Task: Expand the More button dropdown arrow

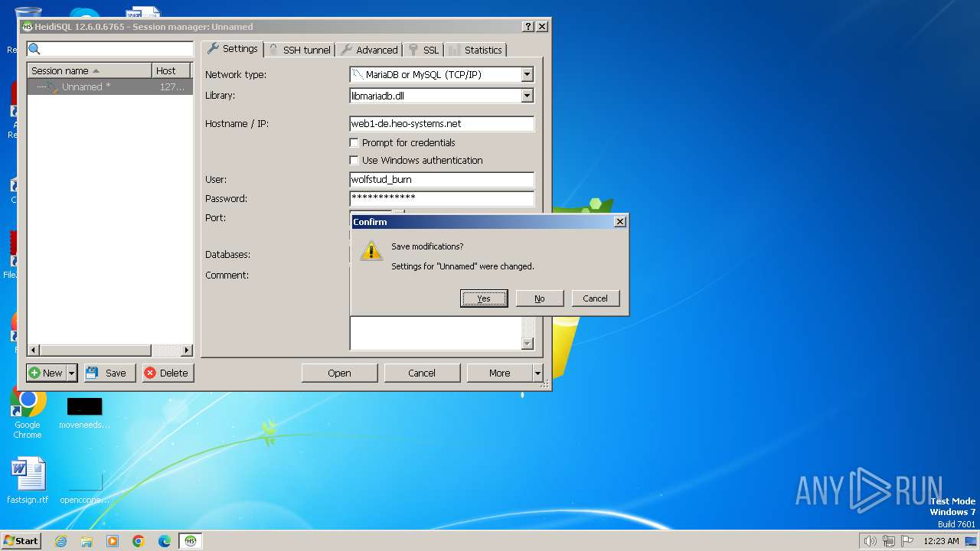Action: coord(537,373)
